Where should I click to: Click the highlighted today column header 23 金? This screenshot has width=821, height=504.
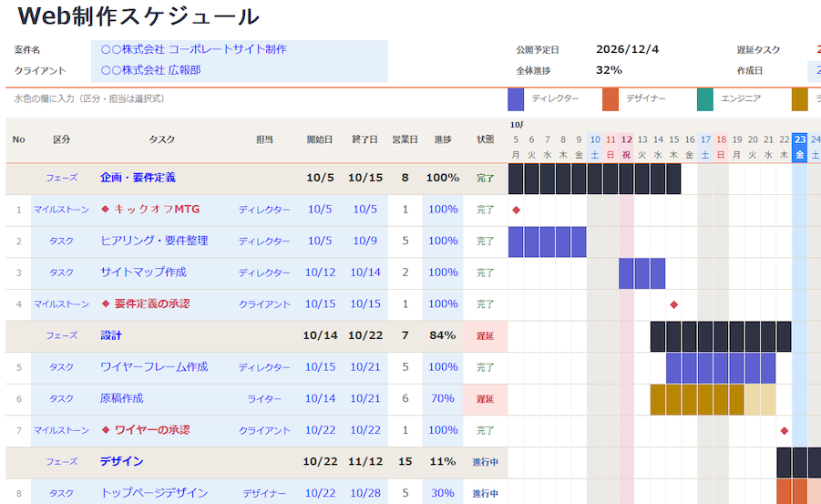click(799, 148)
